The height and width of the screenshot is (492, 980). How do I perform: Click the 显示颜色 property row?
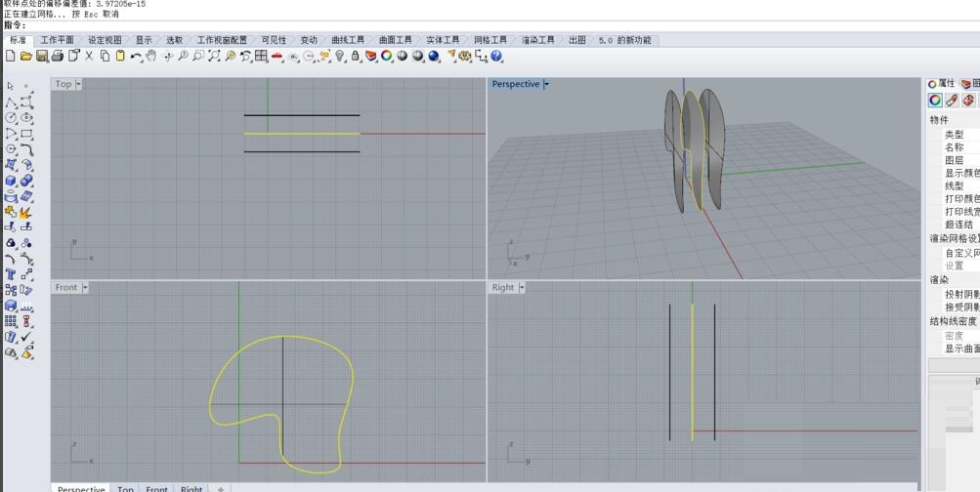click(x=961, y=173)
